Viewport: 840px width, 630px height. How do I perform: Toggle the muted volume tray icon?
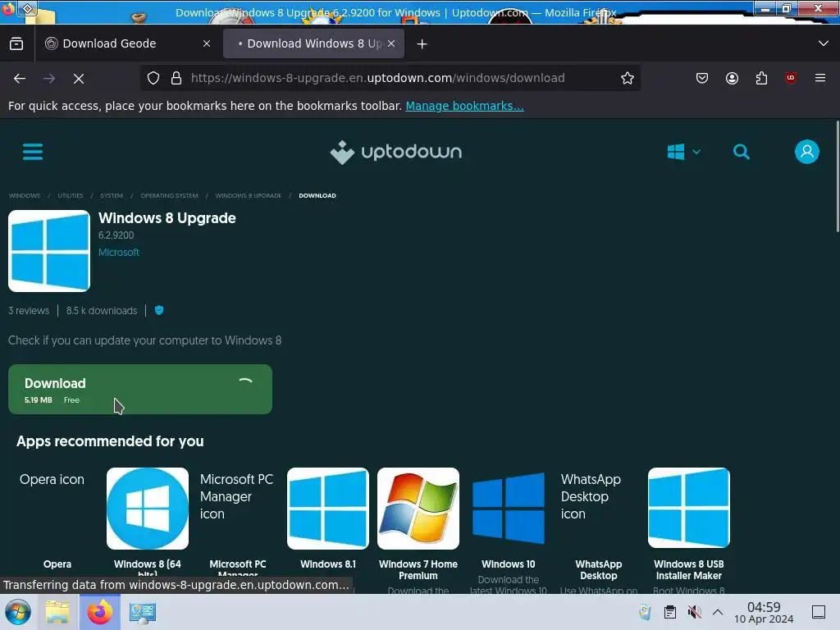coord(694,612)
